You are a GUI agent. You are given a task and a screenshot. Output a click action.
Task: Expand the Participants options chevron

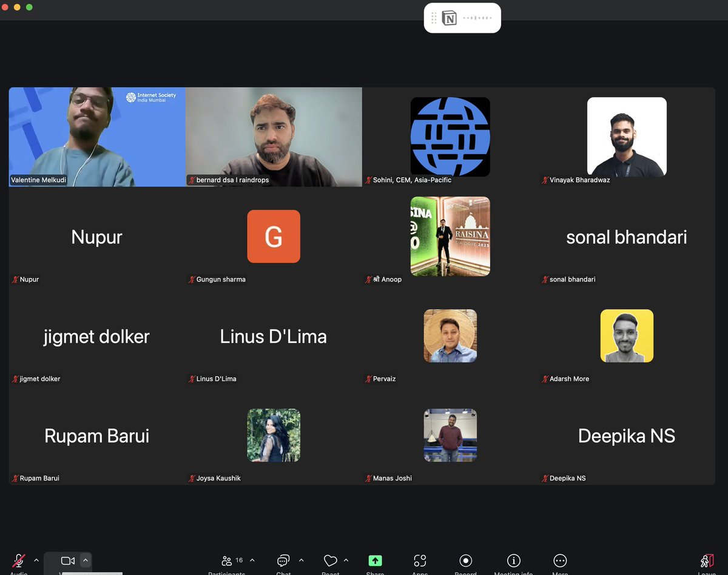click(252, 560)
